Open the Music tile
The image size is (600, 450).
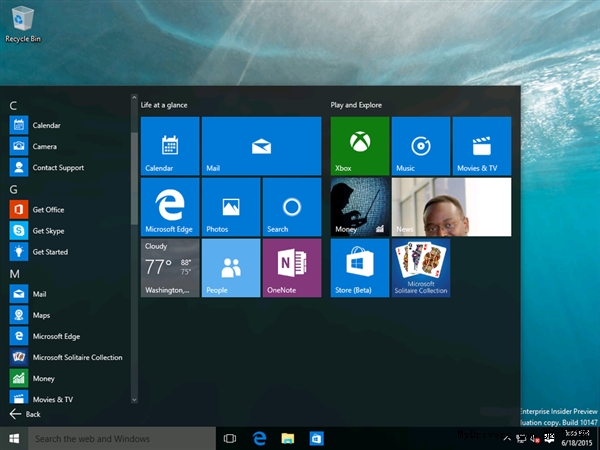[421, 146]
